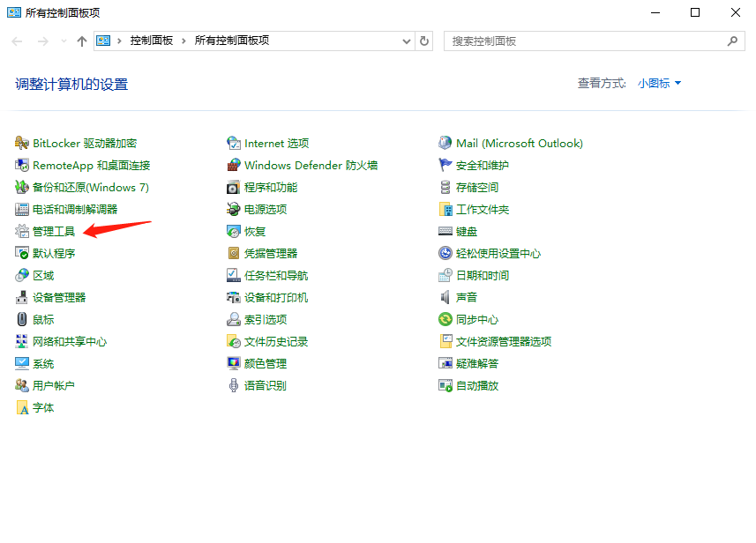756x543 pixels.
Task: Open the 小图标 view mode dropdown
Action: (659, 82)
